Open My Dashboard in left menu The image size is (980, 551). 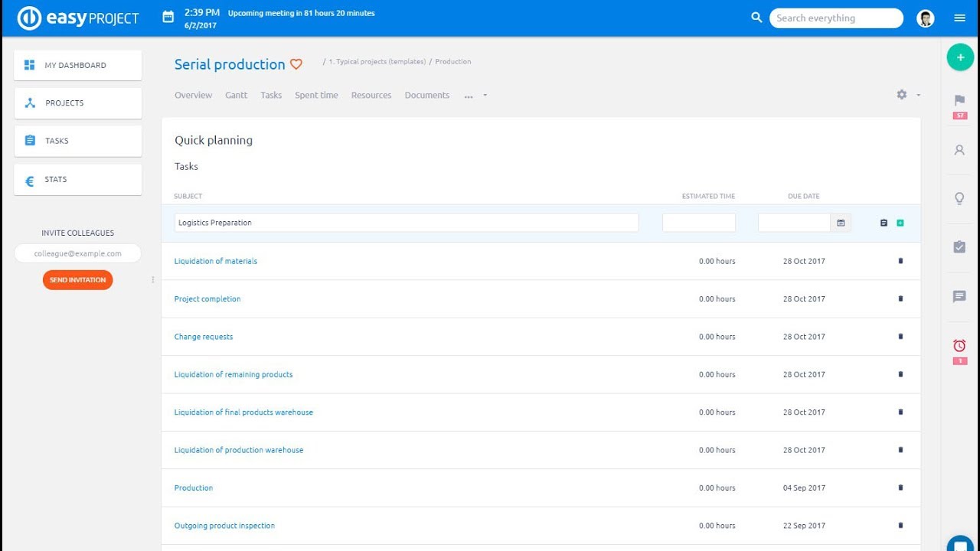point(77,65)
